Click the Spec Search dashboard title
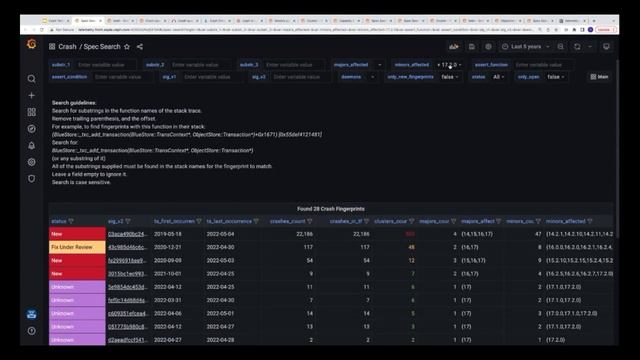 [x=102, y=47]
